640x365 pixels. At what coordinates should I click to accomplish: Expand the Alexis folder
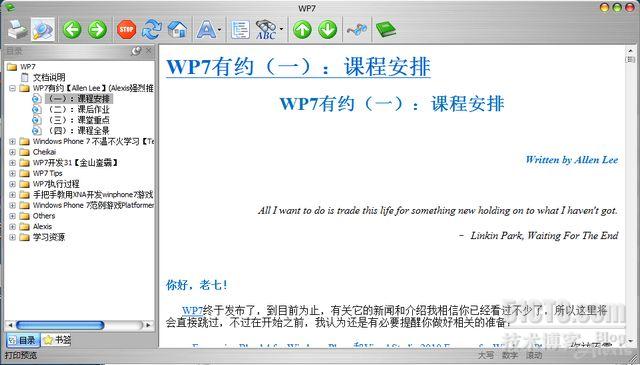click(12, 226)
